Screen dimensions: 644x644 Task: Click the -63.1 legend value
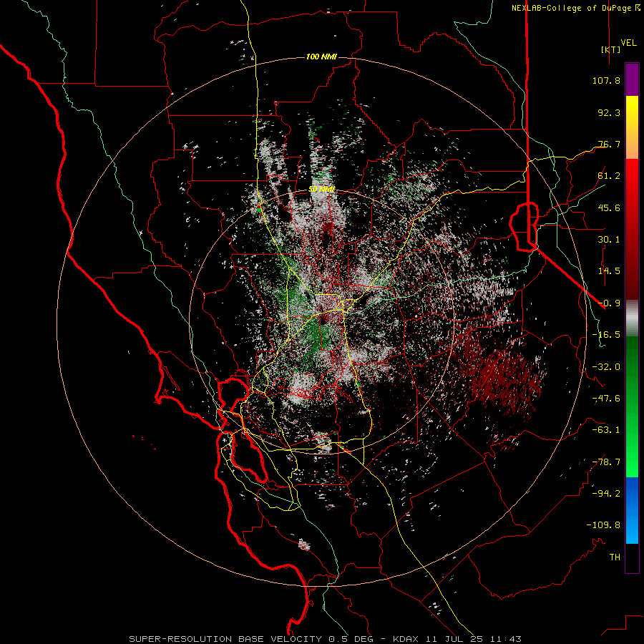pos(606,430)
